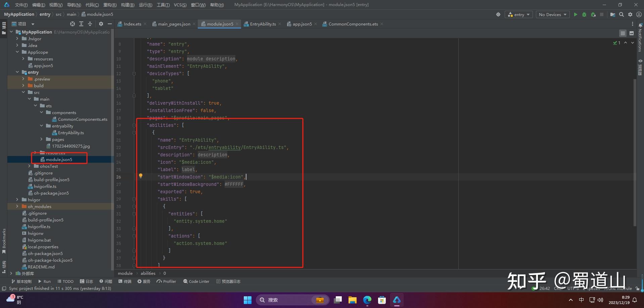Click the Collapse All icon in project panel
Viewport: 644px width, 308px height.
pos(90,24)
